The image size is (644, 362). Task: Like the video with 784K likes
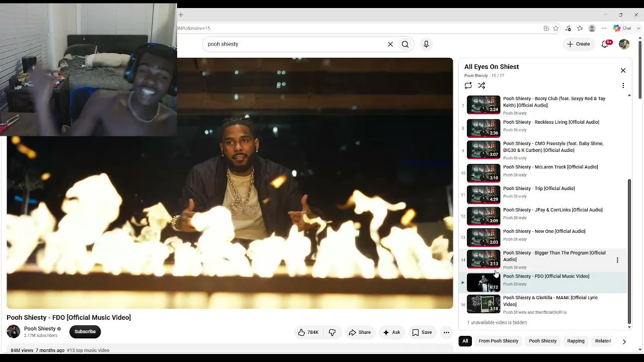pos(308,332)
